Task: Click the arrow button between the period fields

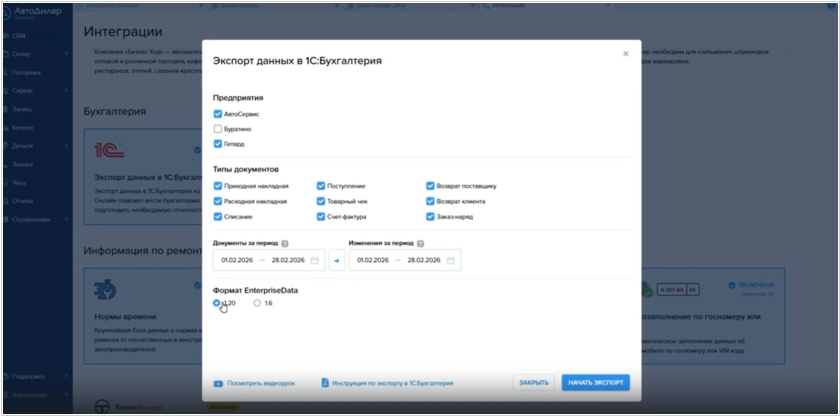Action: [337, 260]
